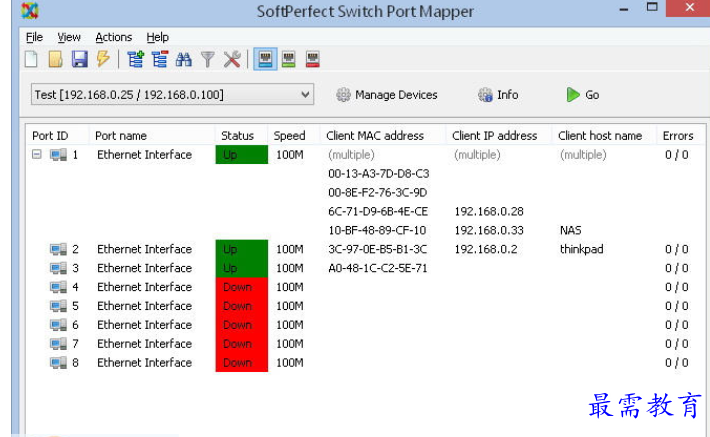Click the 0 / 0 errors of port 3
This screenshot has height=437, width=710.
pos(676,268)
